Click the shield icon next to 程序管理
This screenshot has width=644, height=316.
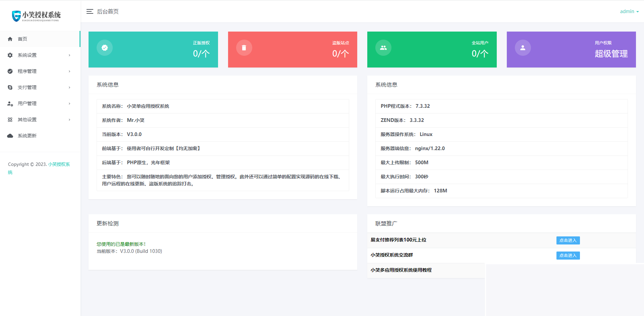click(10, 71)
